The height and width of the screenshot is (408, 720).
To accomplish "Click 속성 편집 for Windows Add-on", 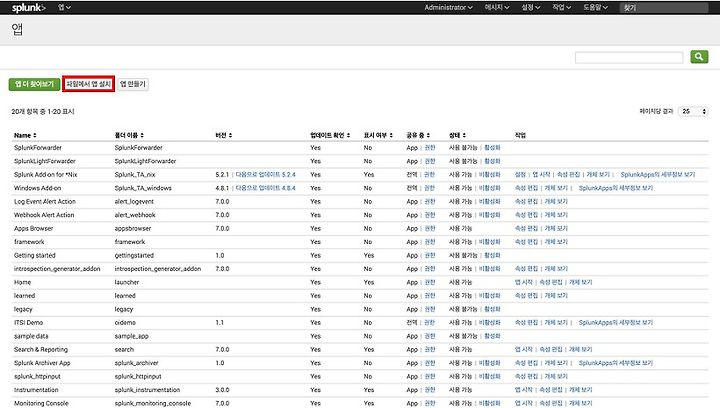I will click(x=526, y=188).
